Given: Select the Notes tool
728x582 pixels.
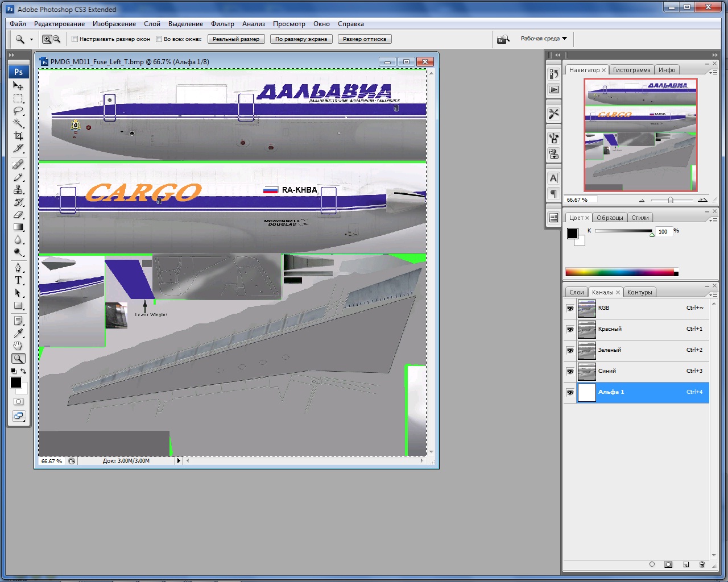Looking at the screenshot, I should (18, 321).
